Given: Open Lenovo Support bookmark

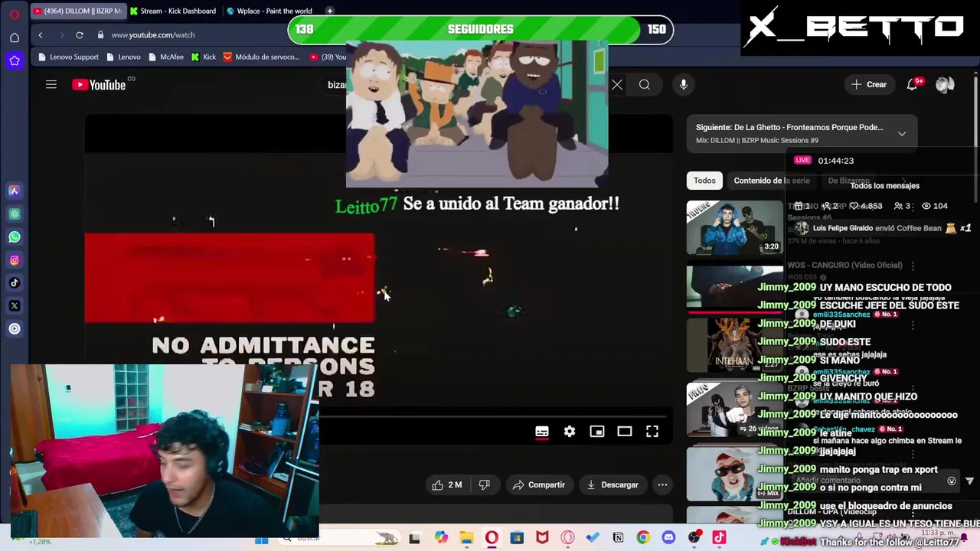Looking at the screenshot, I should (68, 57).
